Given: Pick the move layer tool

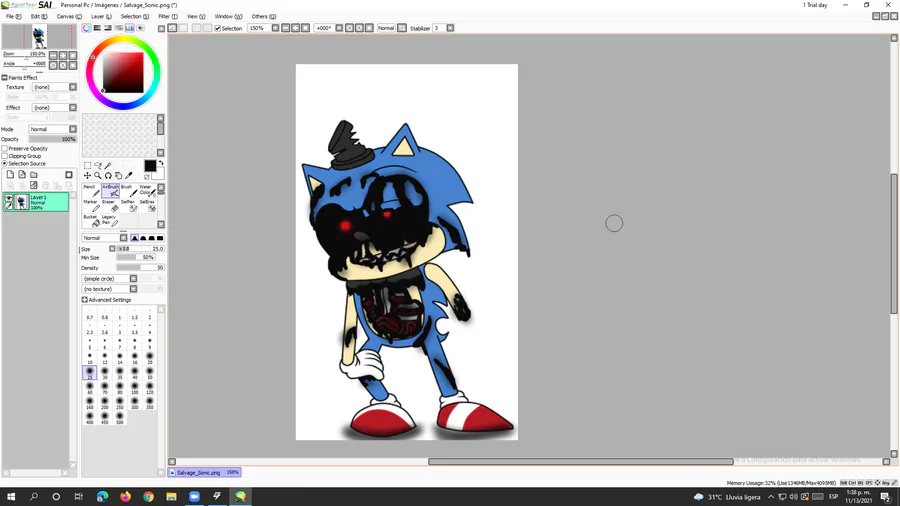Looking at the screenshot, I should tap(87, 176).
